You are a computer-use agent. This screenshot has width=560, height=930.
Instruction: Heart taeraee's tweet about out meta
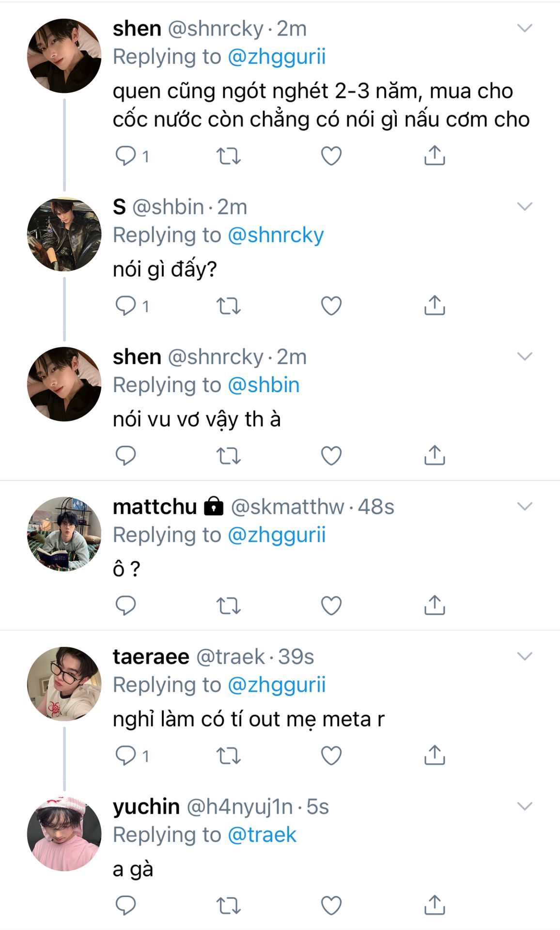point(331,755)
